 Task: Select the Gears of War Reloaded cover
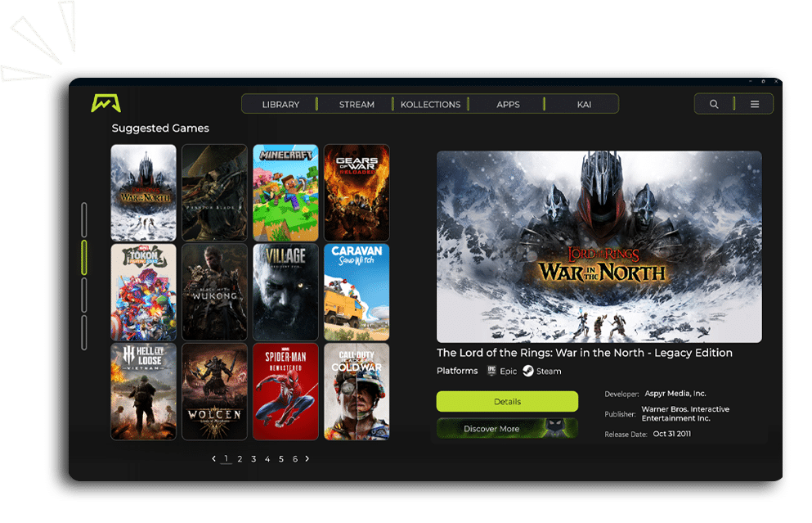[357, 193]
